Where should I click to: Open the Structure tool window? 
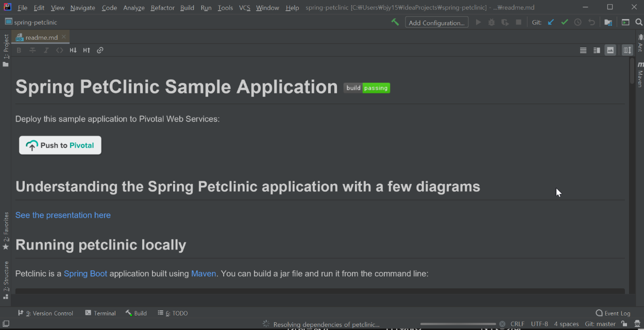tap(6, 280)
